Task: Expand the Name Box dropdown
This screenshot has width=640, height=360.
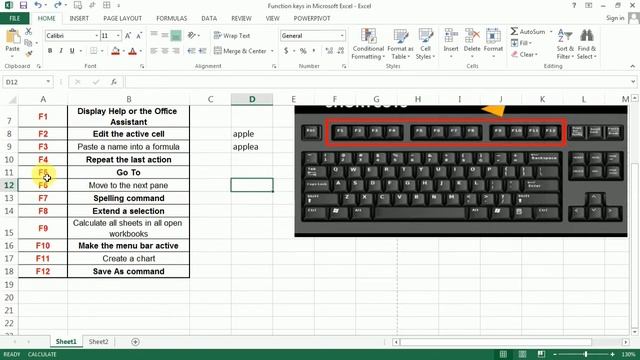Action: pos(48,82)
